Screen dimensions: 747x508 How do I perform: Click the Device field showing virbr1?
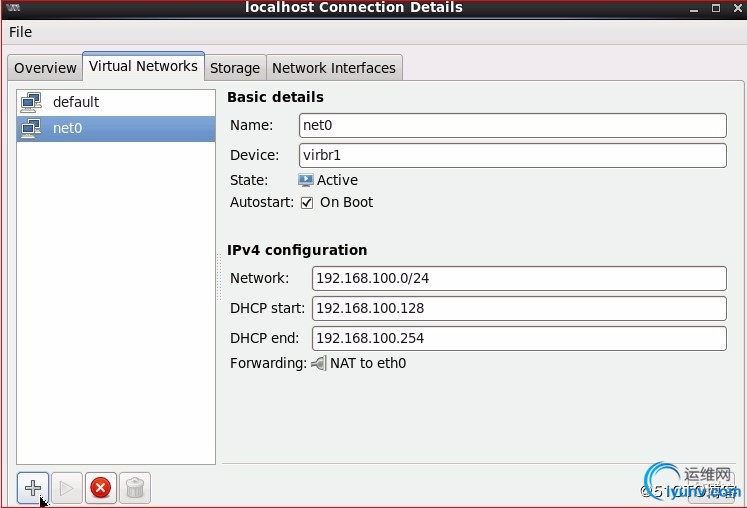[x=512, y=155]
